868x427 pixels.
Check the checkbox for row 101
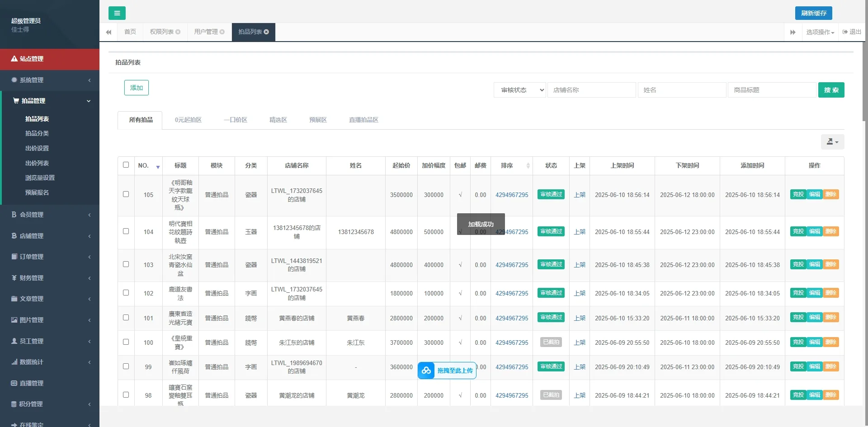tap(126, 318)
